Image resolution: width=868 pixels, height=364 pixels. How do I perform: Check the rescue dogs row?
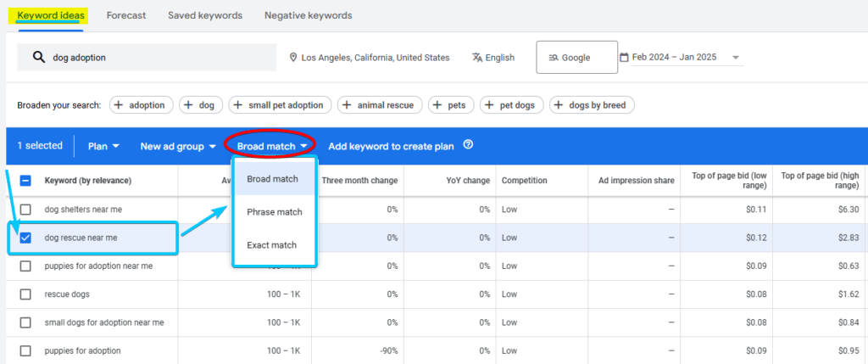(x=25, y=294)
